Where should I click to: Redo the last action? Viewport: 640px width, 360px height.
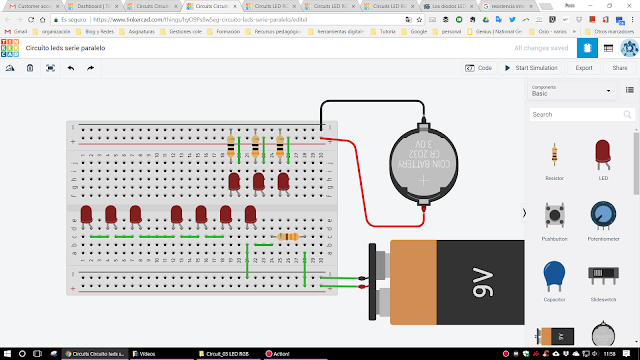pos(90,68)
